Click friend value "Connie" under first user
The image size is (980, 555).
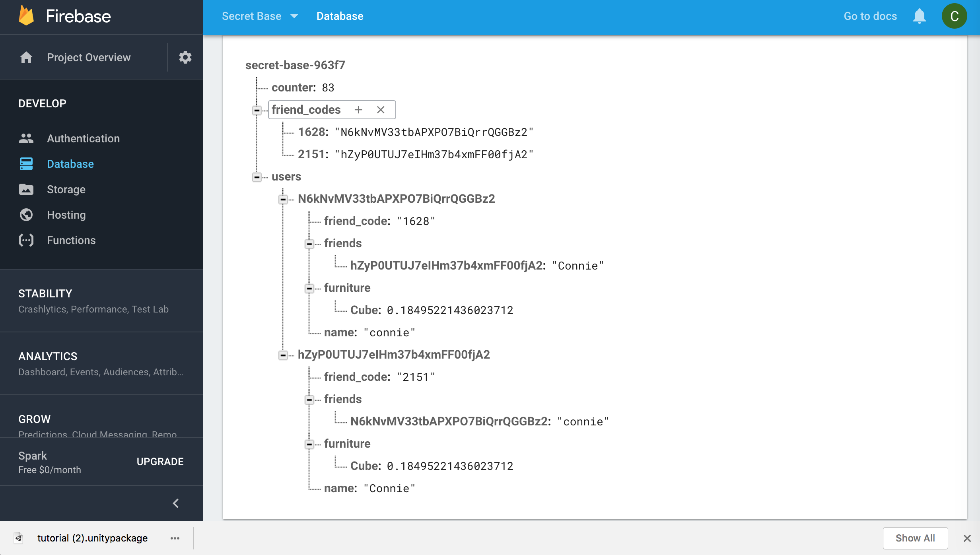click(x=578, y=266)
